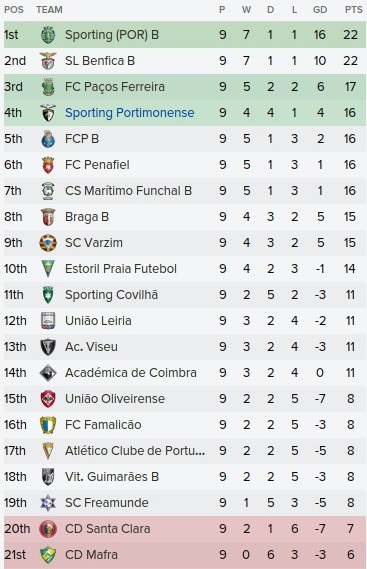Click the CD Mafra club crest
Viewport: 367px width, 569px height.
coord(48,555)
